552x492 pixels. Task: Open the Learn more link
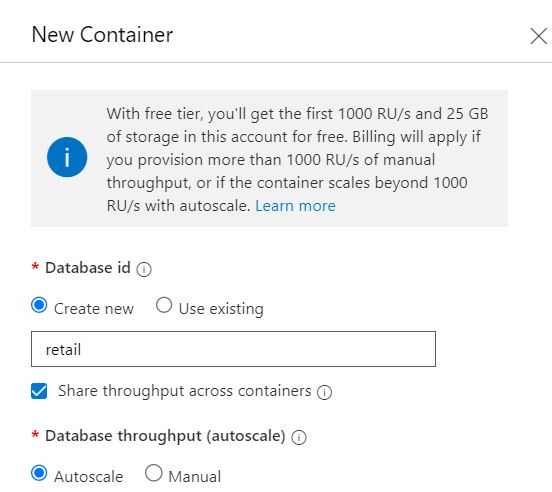point(295,206)
